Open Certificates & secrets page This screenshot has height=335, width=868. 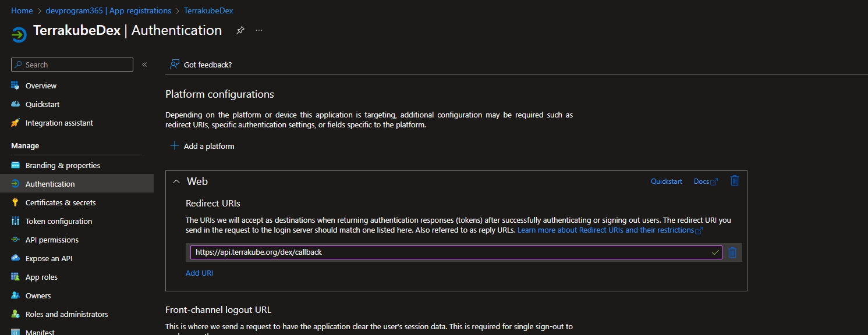pyautogui.click(x=61, y=202)
